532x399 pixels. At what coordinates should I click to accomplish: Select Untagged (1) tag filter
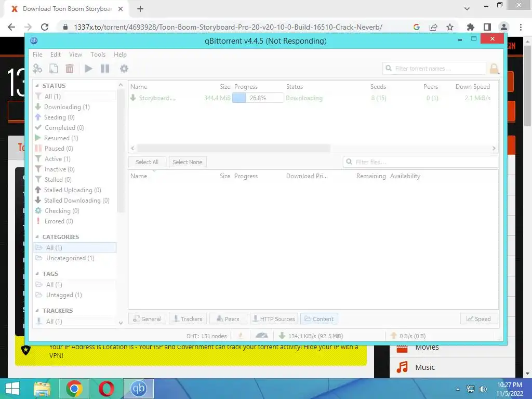tap(64, 295)
